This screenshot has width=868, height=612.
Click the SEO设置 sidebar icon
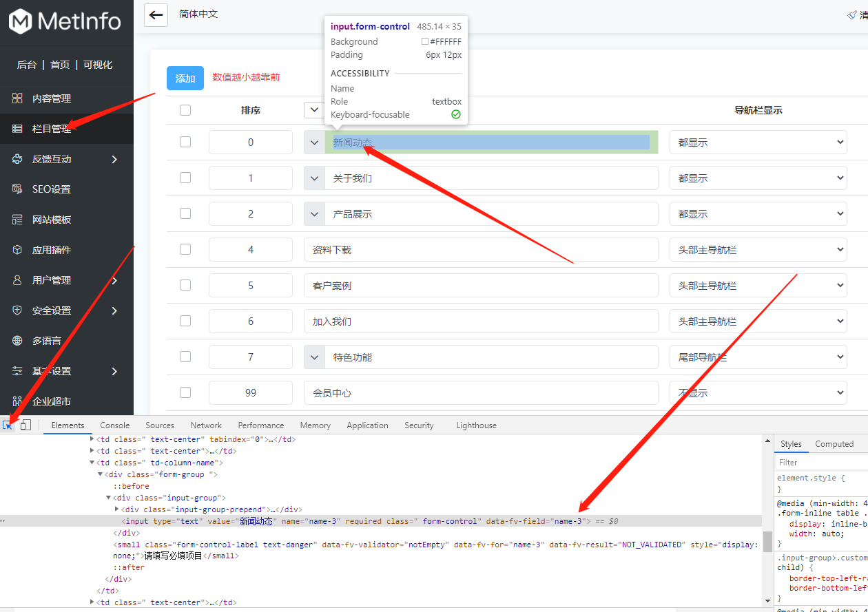17,189
